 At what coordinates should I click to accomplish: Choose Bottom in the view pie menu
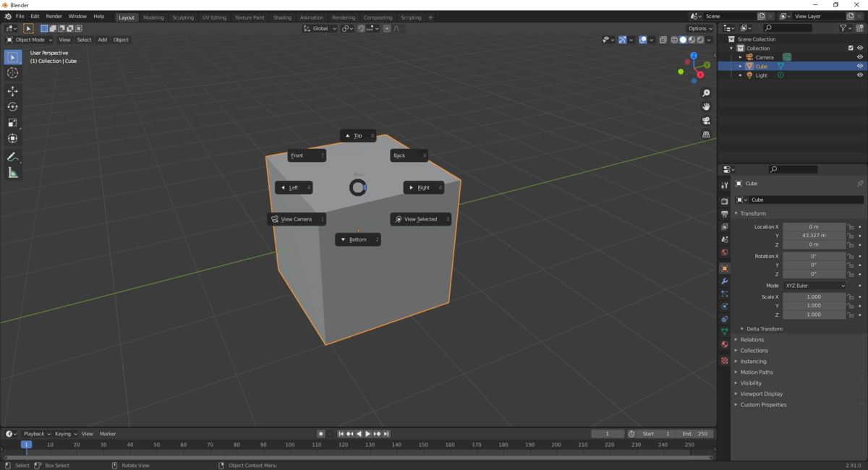click(358, 239)
